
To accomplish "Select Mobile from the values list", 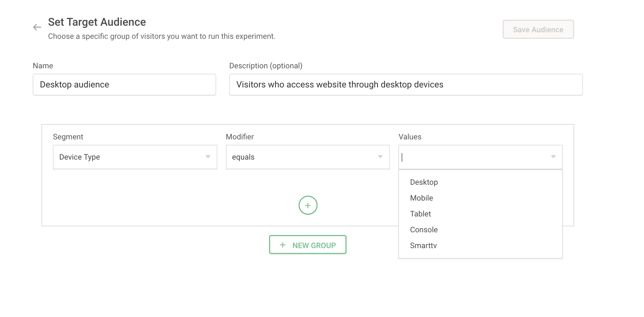I will tap(421, 198).
